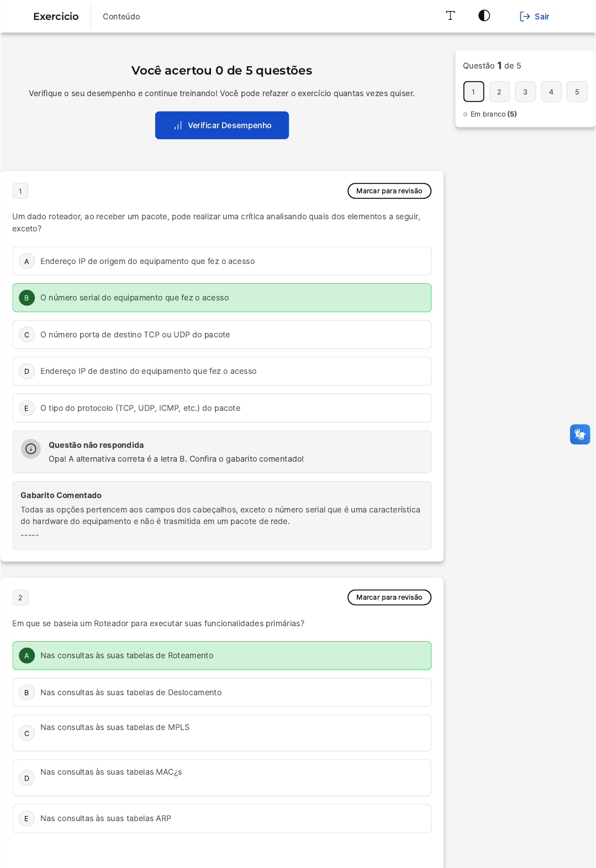Click the Verificar Desempenho button

coord(222,125)
